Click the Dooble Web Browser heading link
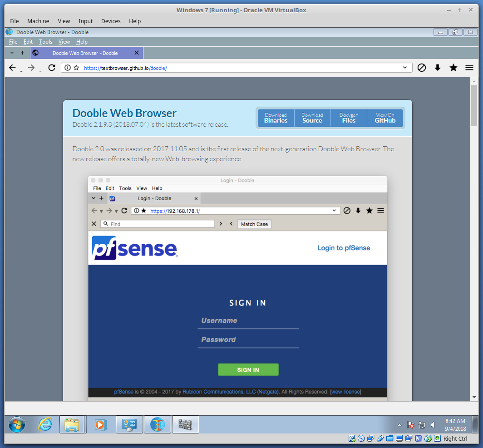This screenshot has height=448, width=483. click(124, 113)
